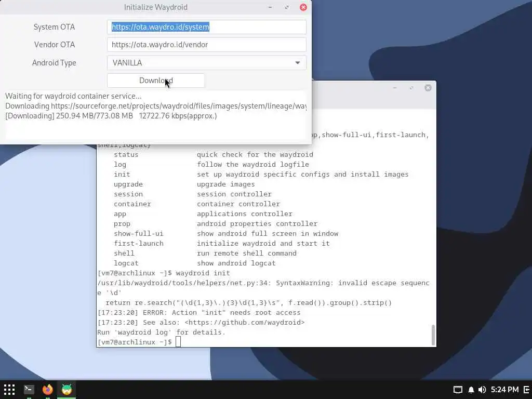Click the Vendor OTA URL field
Image resolution: width=532 pixels, height=399 pixels.
coord(207,45)
